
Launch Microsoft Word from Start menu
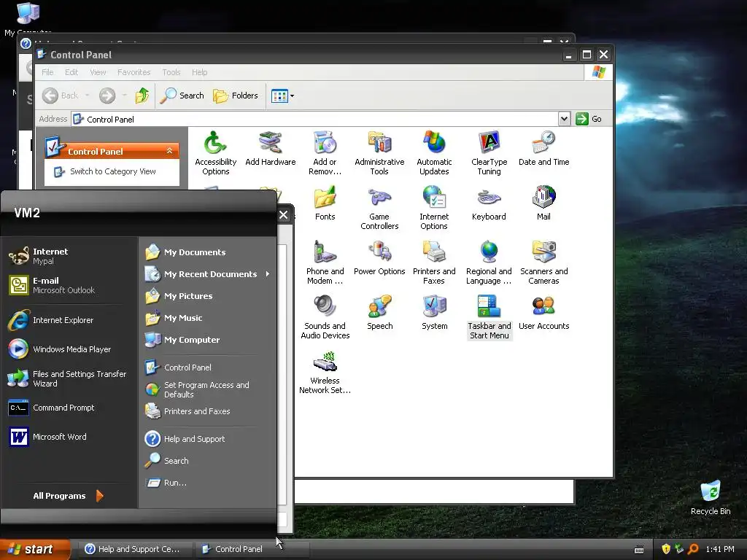click(x=69, y=437)
